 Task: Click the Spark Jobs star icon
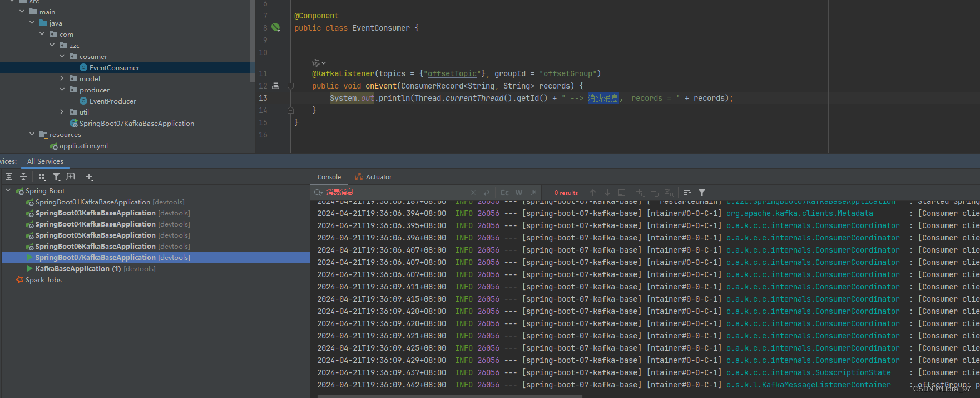(x=20, y=279)
